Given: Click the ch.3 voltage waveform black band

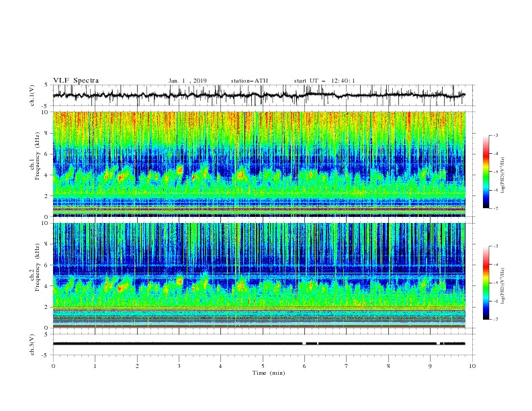Looking at the screenshot, I should point(259,344).
